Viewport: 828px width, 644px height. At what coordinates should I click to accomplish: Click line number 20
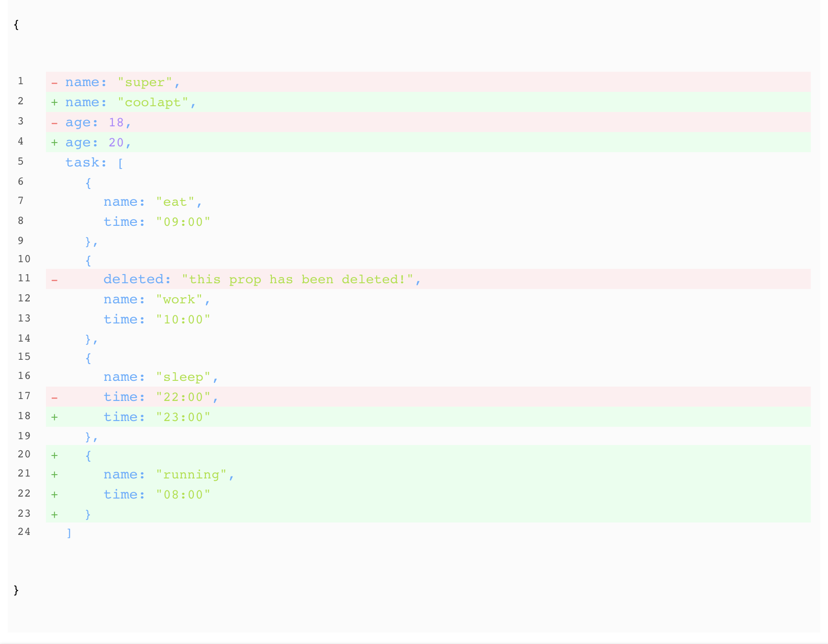[x=24, y=454]
